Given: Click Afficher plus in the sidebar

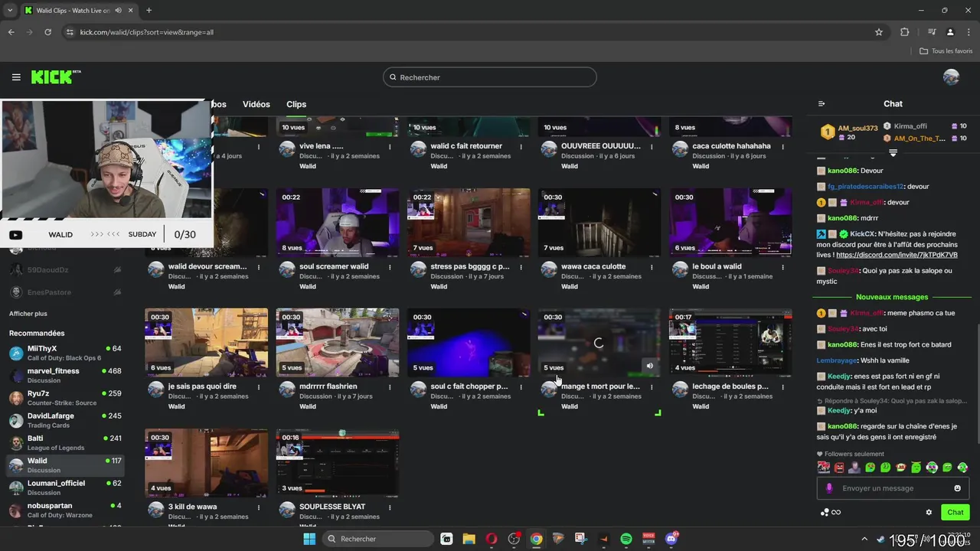Looking at the screenshot, I should [28, 314].
